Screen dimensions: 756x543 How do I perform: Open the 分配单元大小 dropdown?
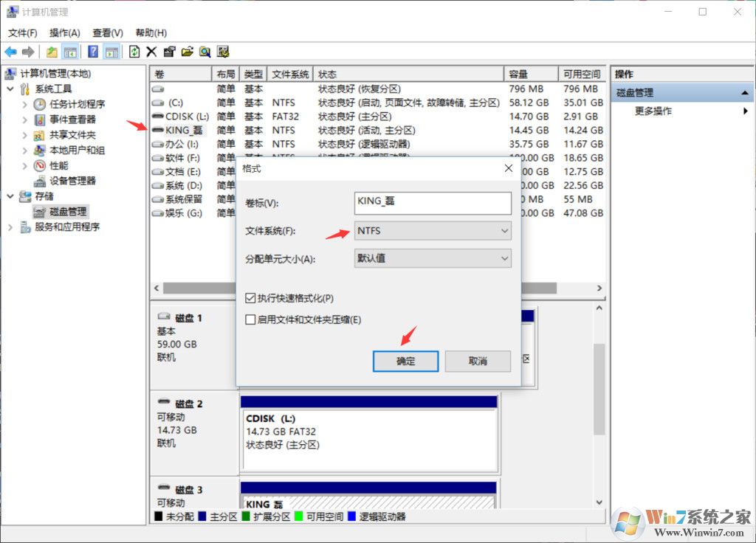coord(433,258)
